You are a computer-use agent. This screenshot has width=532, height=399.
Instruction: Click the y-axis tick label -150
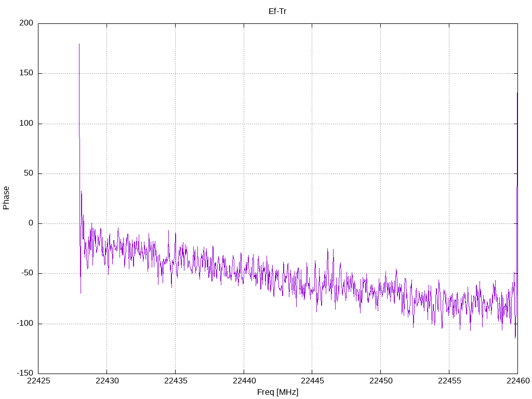pyautogui.click(x=25, y=373)
